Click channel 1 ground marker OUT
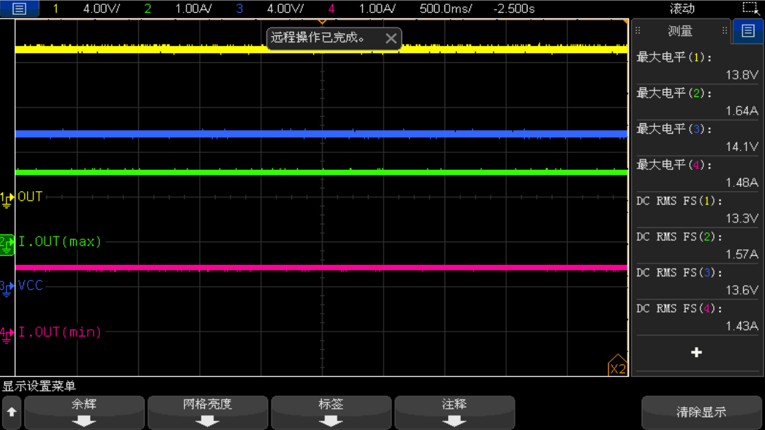 click(7, 199)
